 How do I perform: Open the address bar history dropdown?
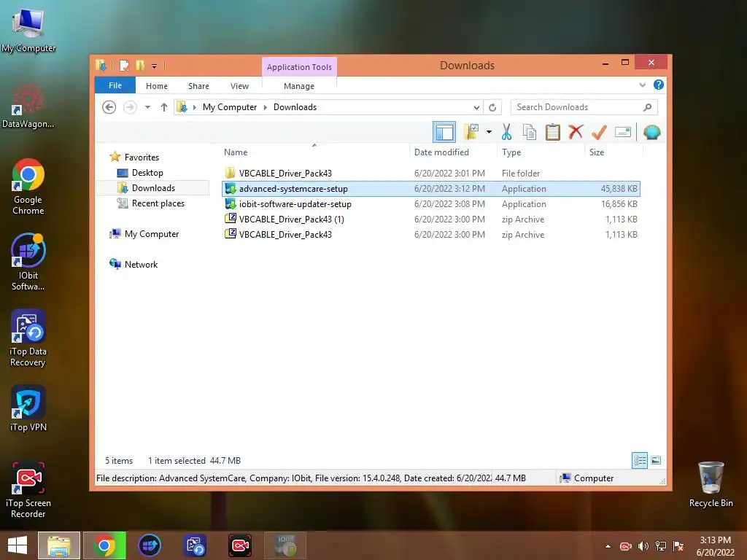(x=476, y=107)
